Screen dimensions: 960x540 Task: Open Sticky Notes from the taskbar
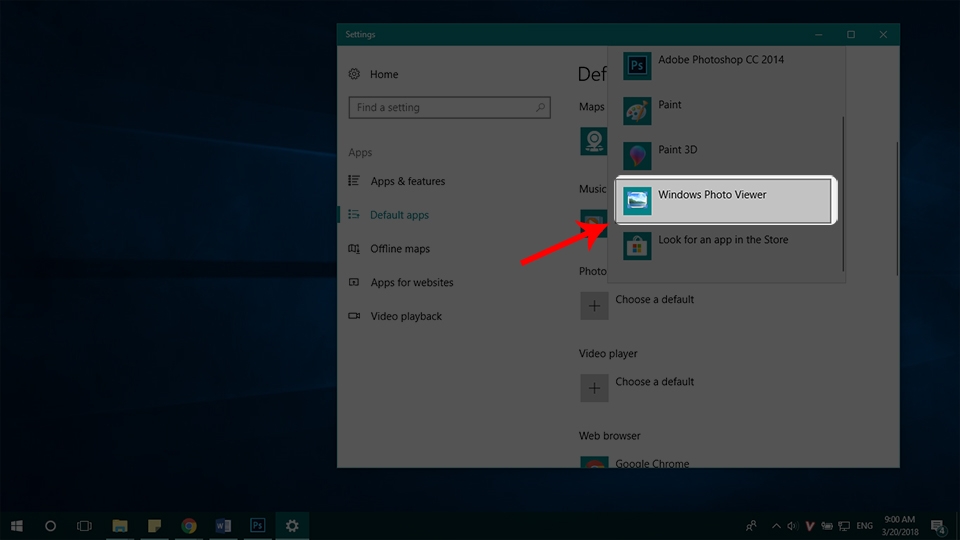(154, 525)
